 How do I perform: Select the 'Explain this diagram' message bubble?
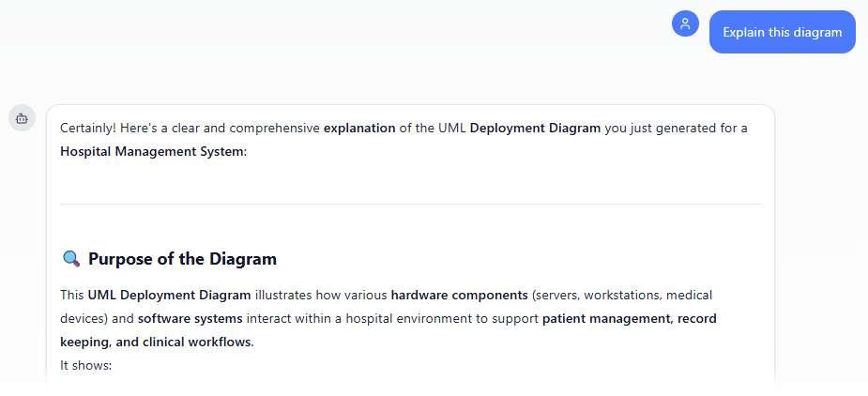(x=782, y=32)
